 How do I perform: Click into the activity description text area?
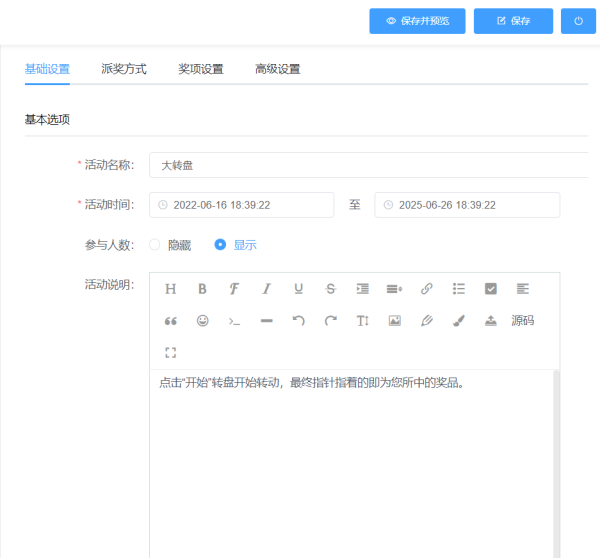351,464
